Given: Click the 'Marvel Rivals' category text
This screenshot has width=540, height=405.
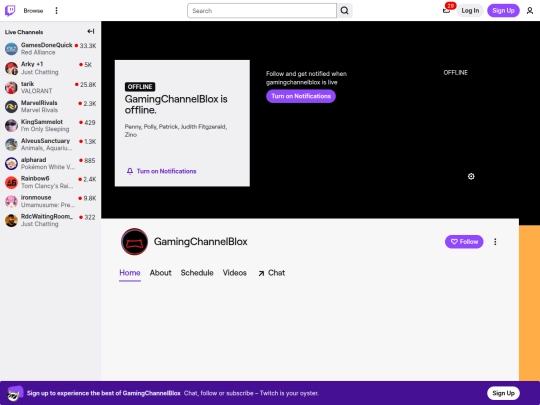Looking at the screenshot, I should point(39,110).
